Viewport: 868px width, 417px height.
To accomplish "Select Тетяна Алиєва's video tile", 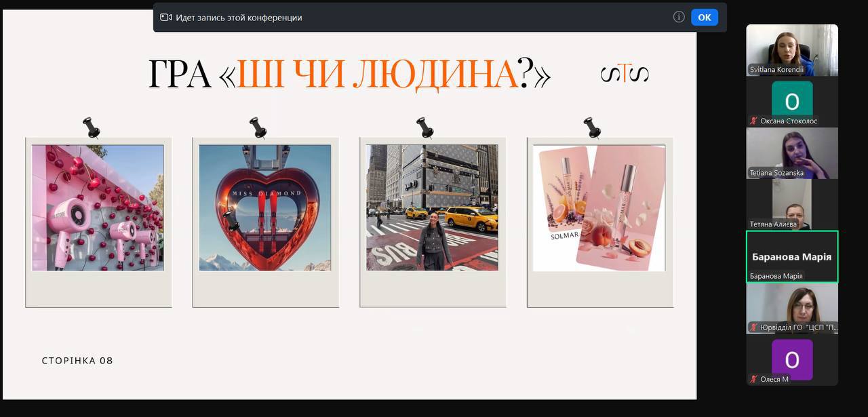I will (792, 205).
